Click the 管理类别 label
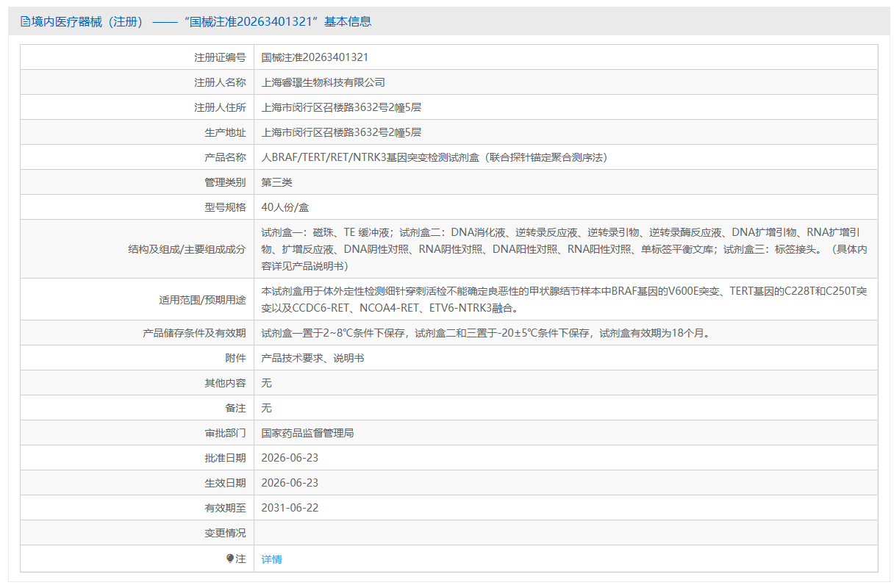 225,182
